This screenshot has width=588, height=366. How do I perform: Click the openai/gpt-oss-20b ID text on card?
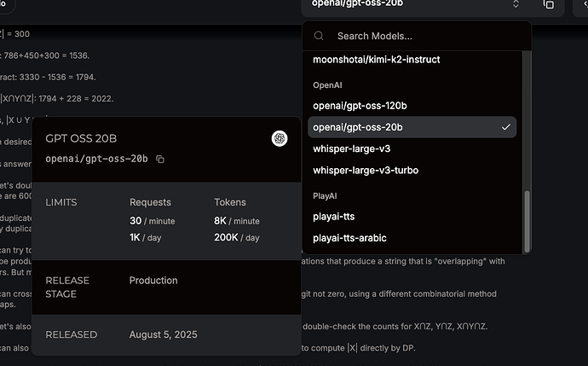(x=96, y=159)
